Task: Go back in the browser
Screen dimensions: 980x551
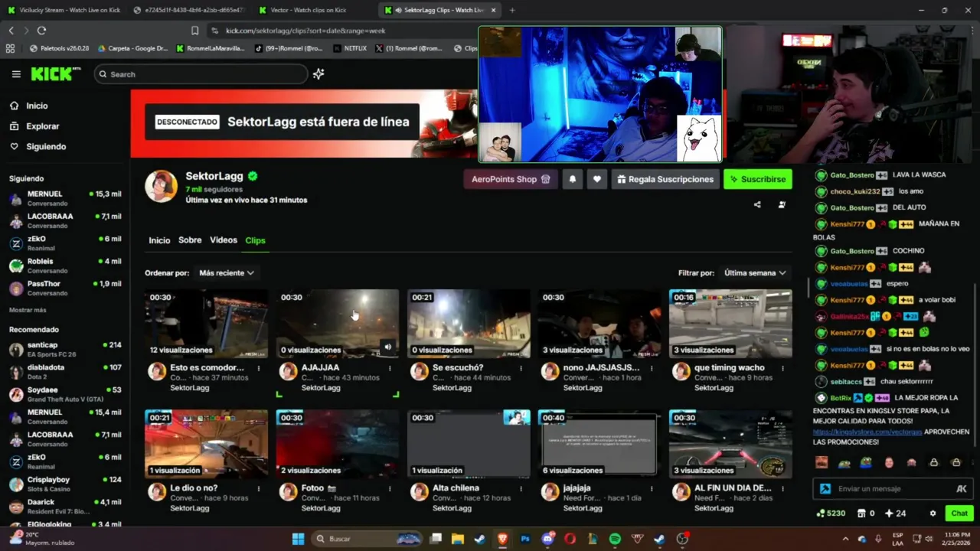Action: point(11,31)
